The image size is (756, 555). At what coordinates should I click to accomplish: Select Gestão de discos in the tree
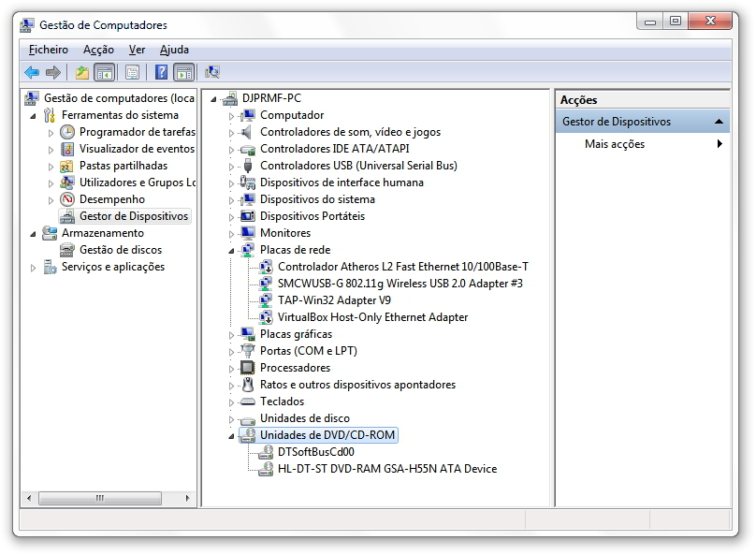pos(121,250)
